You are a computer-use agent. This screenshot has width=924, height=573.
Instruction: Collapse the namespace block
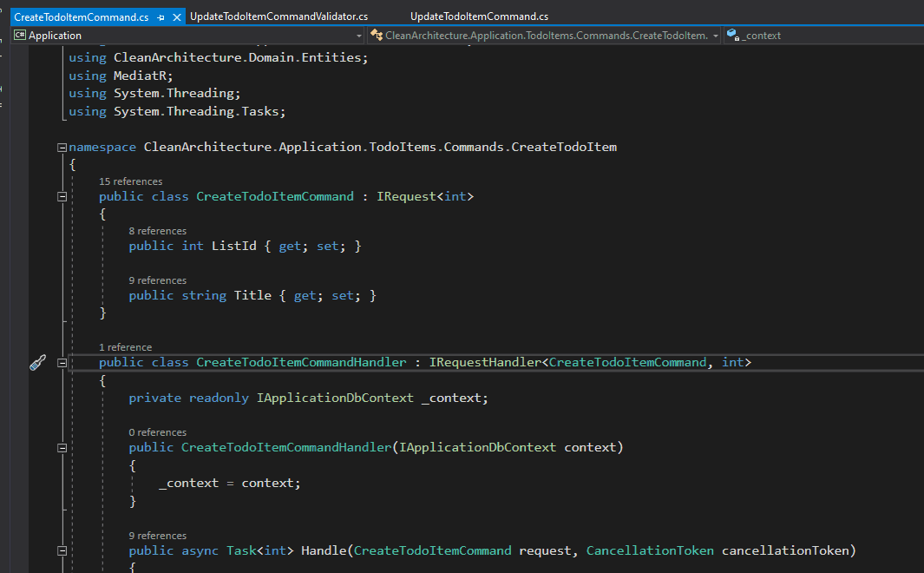pos(62,148)
